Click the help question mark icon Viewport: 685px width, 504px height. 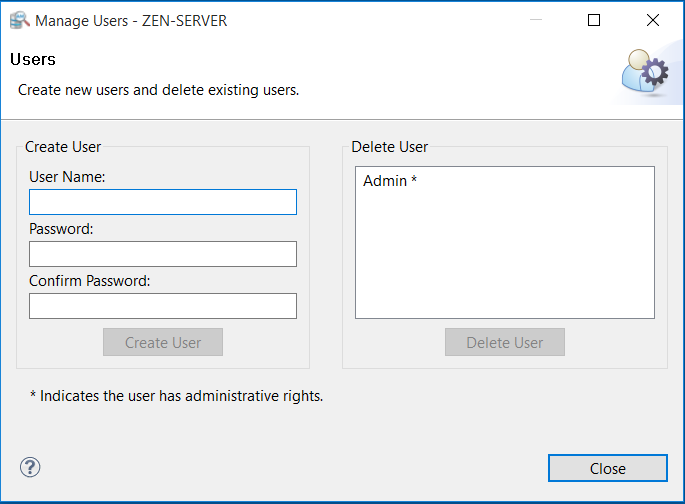[x=30, y=467]
